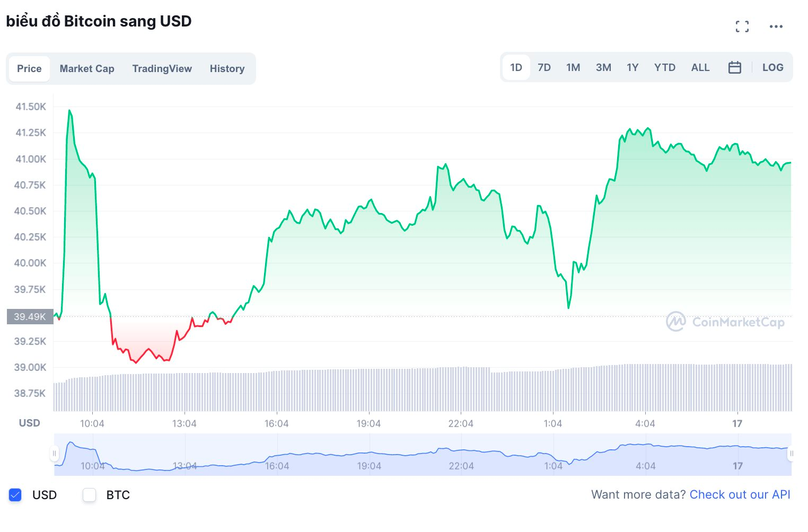The height and width of the screenshot is (532, 808).
Task: Select the 1M time range
Action: pos(573,67)
